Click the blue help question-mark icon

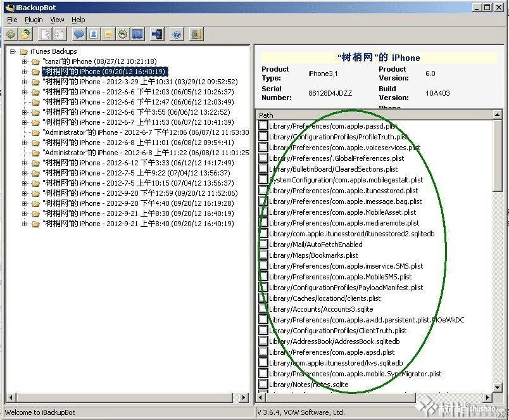click(x=177, y=34)
